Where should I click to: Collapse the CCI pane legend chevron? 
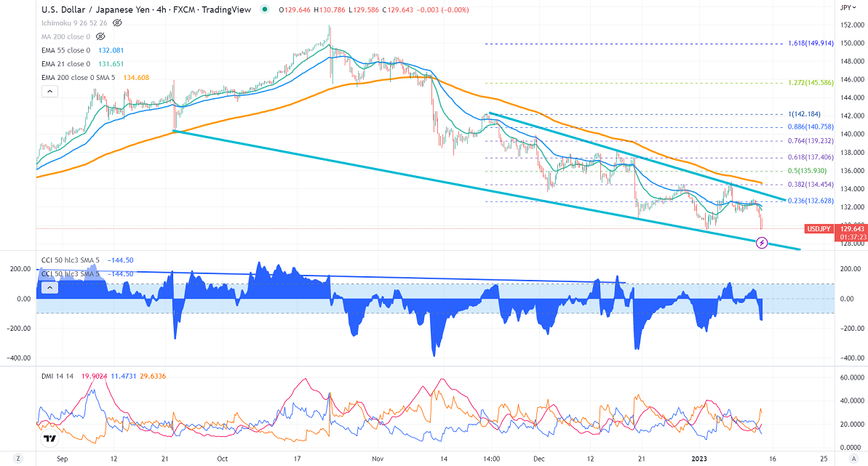(x=49, y=288)
